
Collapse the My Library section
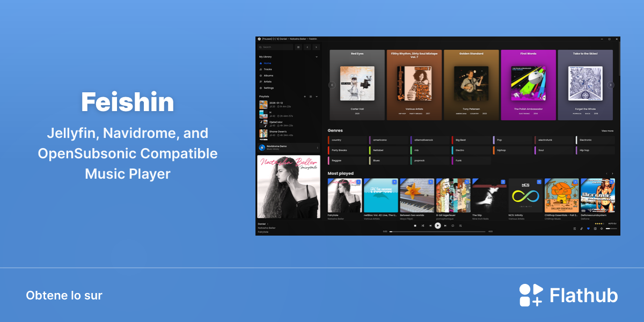(317, 57)
